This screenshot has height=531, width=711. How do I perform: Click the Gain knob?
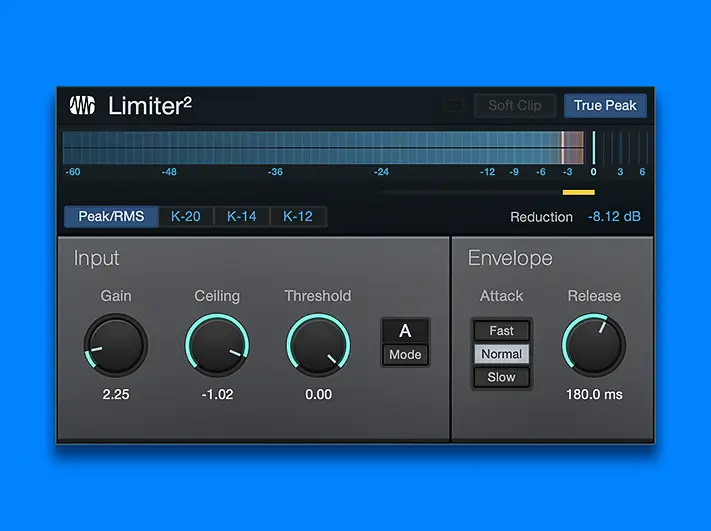tap(116, 345)
